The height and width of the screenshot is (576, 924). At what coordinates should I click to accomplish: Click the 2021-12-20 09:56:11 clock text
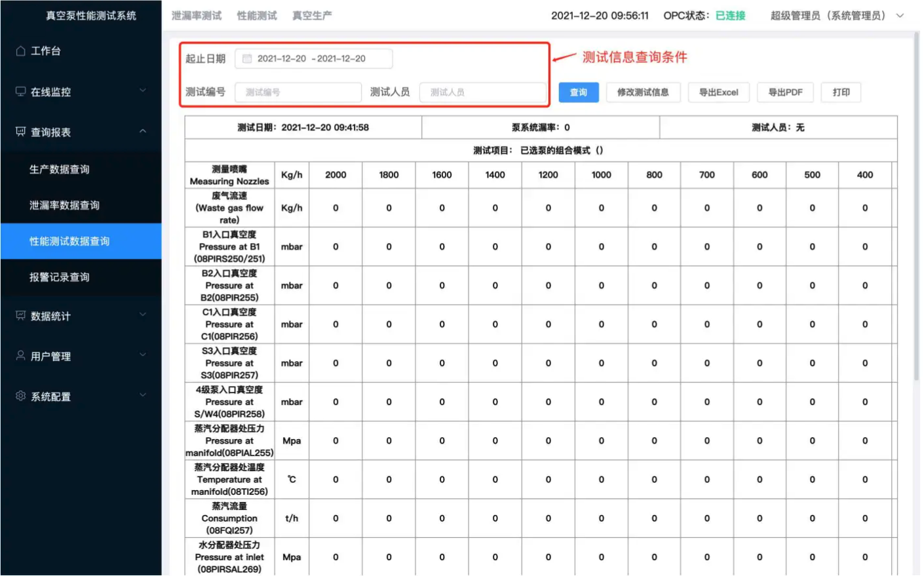click(x=600, y=16)
